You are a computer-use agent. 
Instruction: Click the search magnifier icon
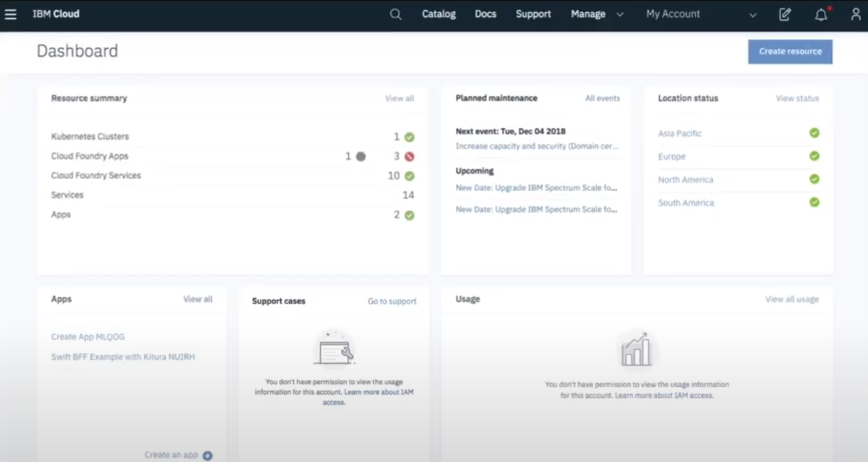click(x=396, y=14)
